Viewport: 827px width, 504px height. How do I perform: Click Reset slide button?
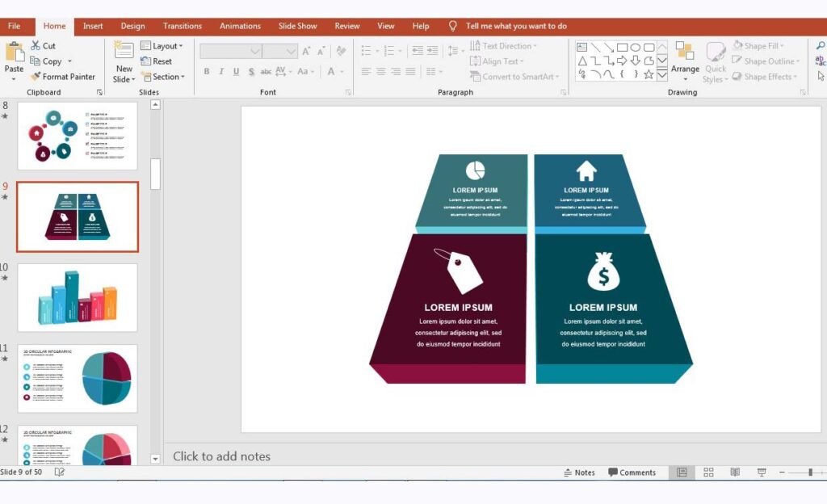coord(156,61)
